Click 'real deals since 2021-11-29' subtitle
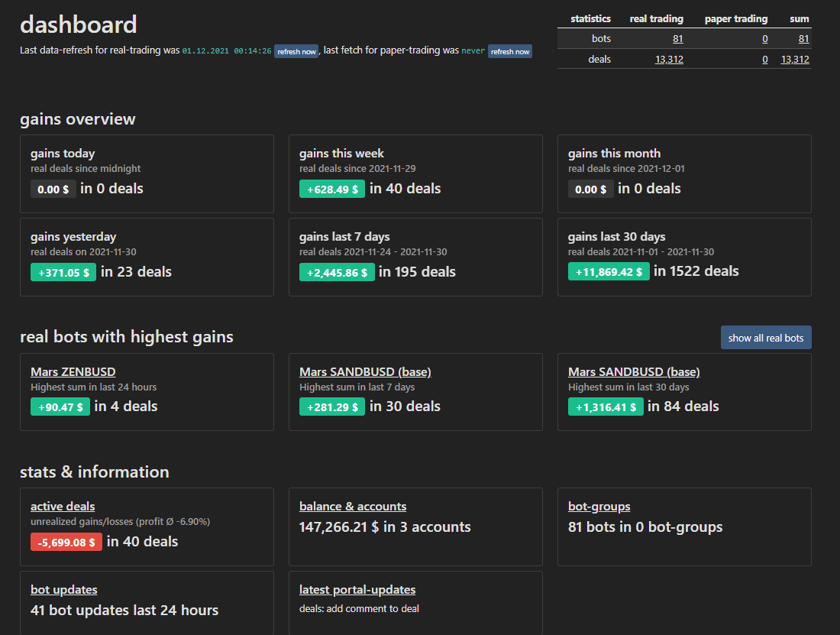Screen dimensions: 840x635 pos(357,168)
